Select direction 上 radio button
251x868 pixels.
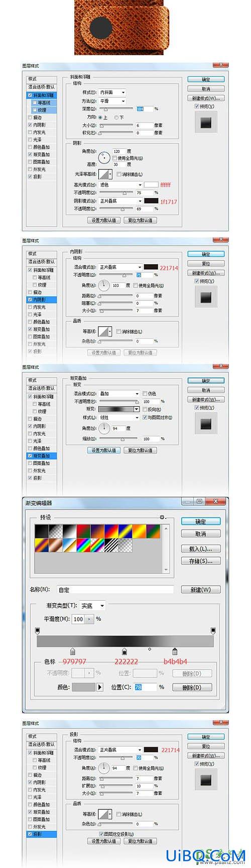100,117
